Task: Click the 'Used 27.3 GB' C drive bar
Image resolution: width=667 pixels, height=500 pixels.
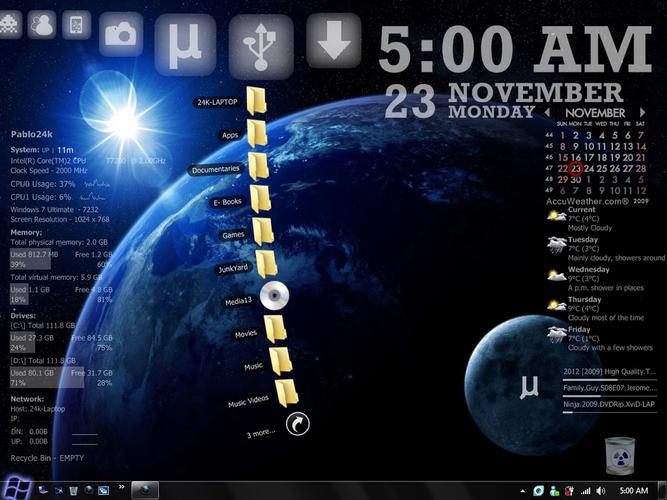Action: 23,342
